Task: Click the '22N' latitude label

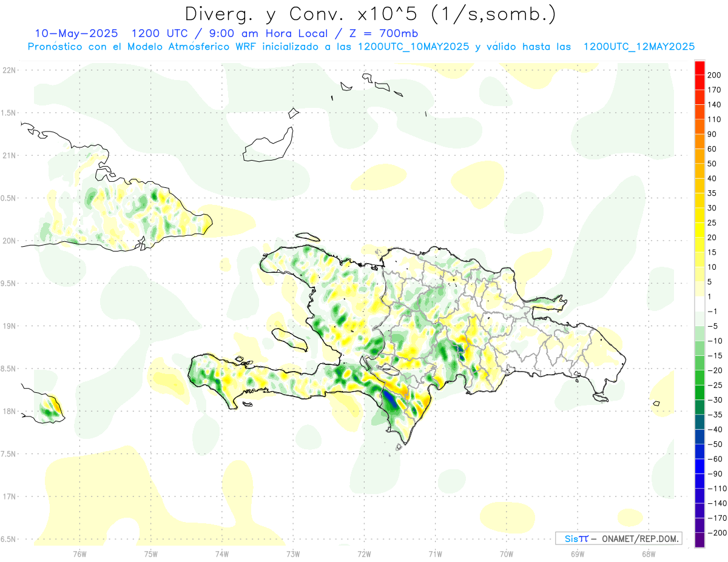Action: pos(9,70)
